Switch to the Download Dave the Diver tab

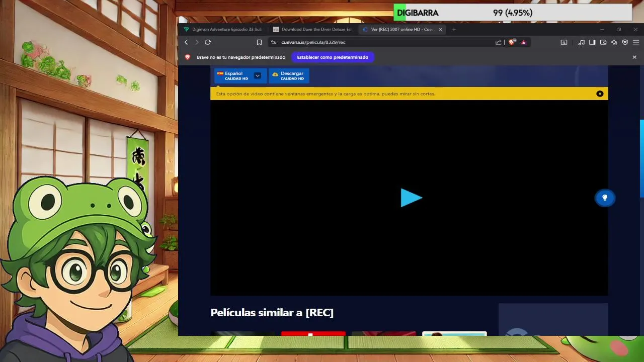312,29
